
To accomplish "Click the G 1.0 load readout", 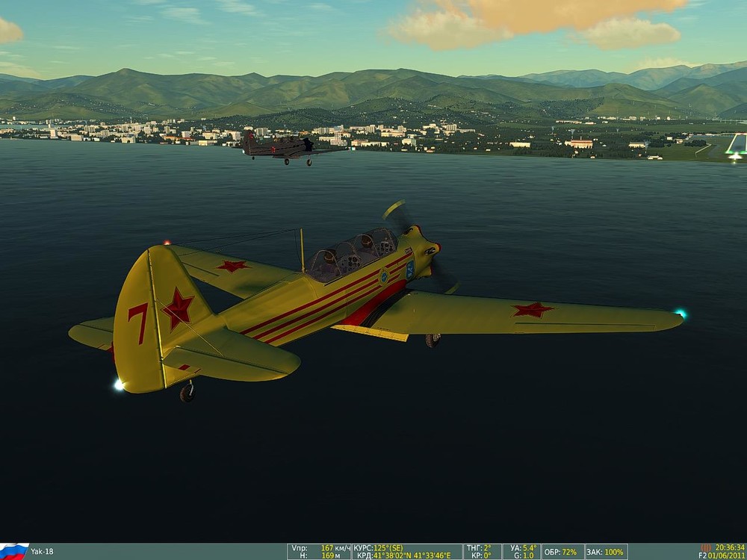I will pyautogui.click(x=523, y=556).
